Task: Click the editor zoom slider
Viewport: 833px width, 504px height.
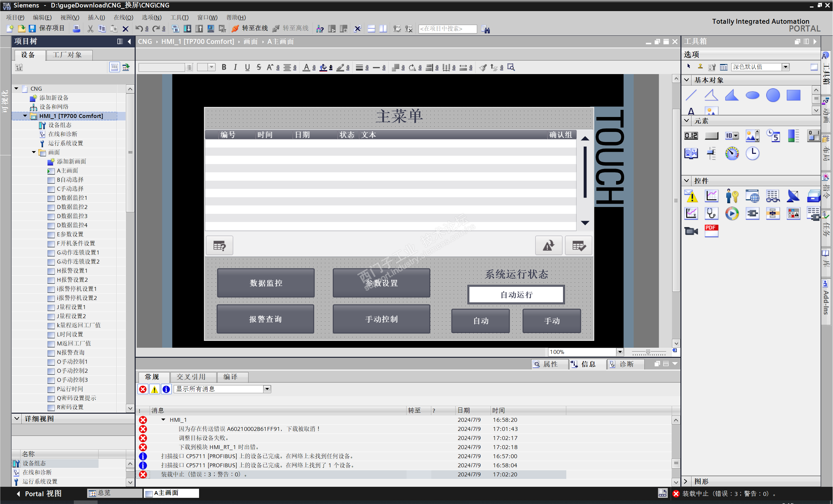Action: [648, 352]
